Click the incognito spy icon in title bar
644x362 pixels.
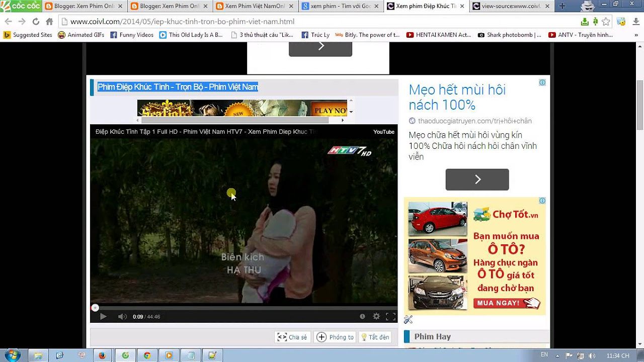pos(587,6)
